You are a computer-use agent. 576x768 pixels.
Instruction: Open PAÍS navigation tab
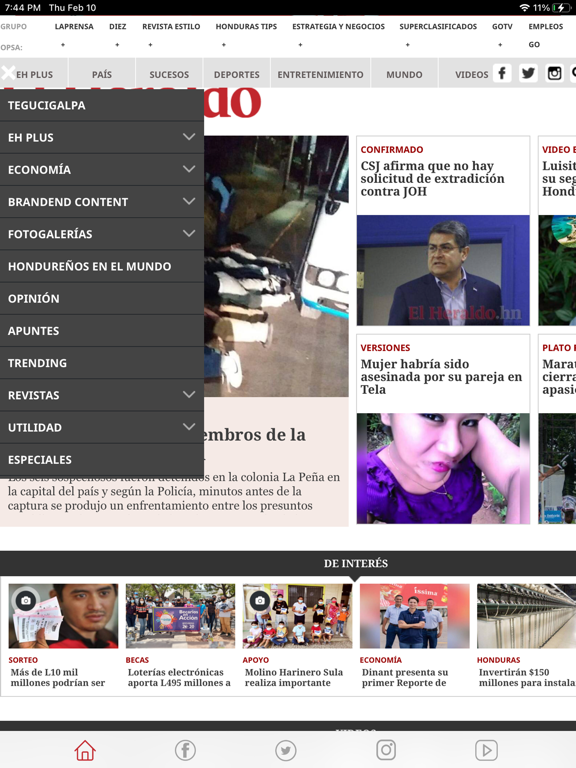click(x=102, y=74)
